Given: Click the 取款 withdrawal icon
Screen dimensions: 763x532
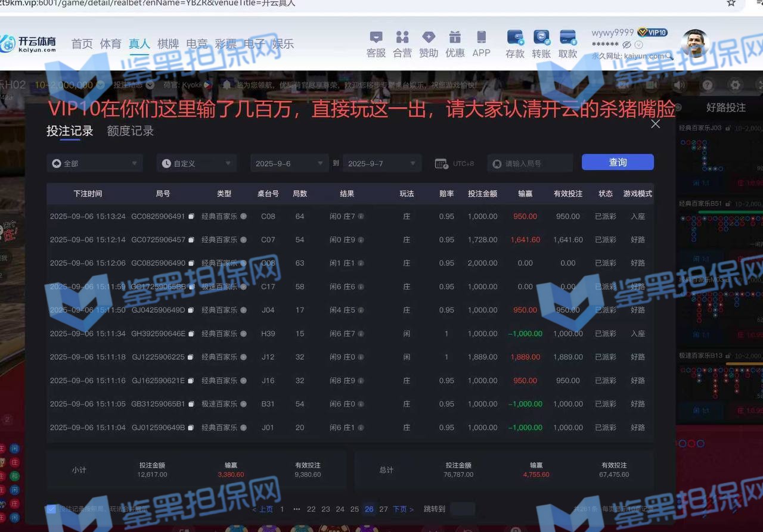Looking at the screenshot, I should coord(567,38).
